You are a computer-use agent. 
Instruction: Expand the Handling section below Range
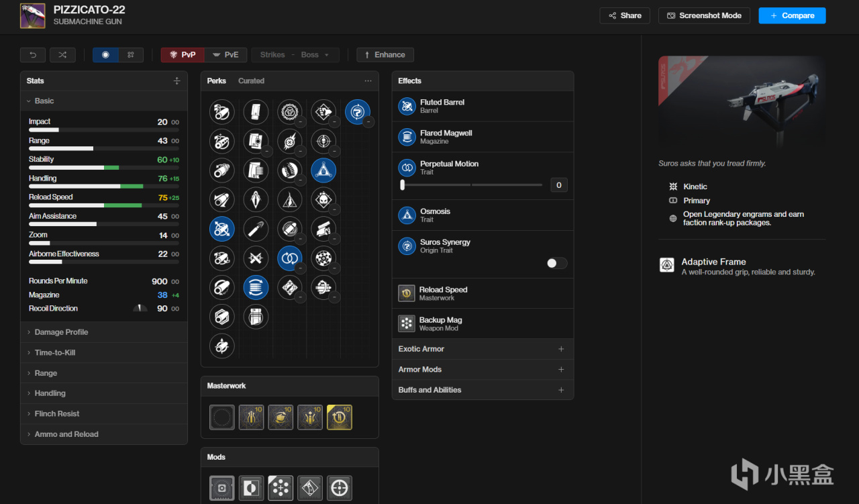(104, 393)
